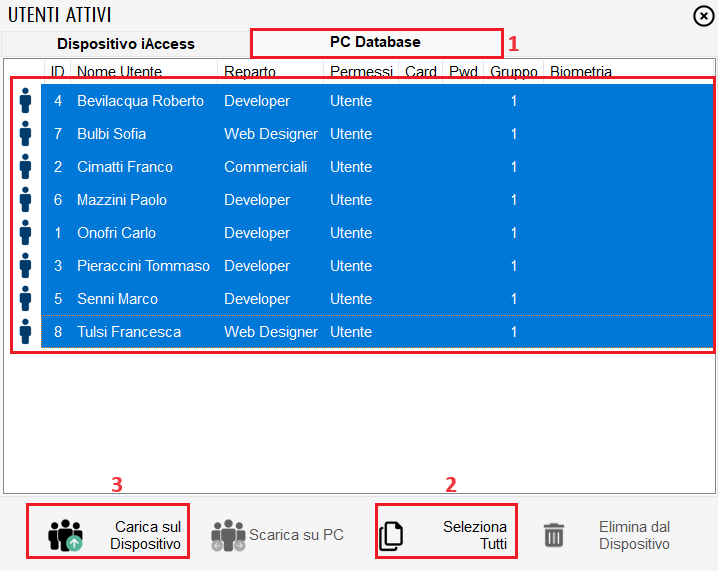Click the Permessi column header
The height and width of the screenshot is (571, 718).
(361, 72)
